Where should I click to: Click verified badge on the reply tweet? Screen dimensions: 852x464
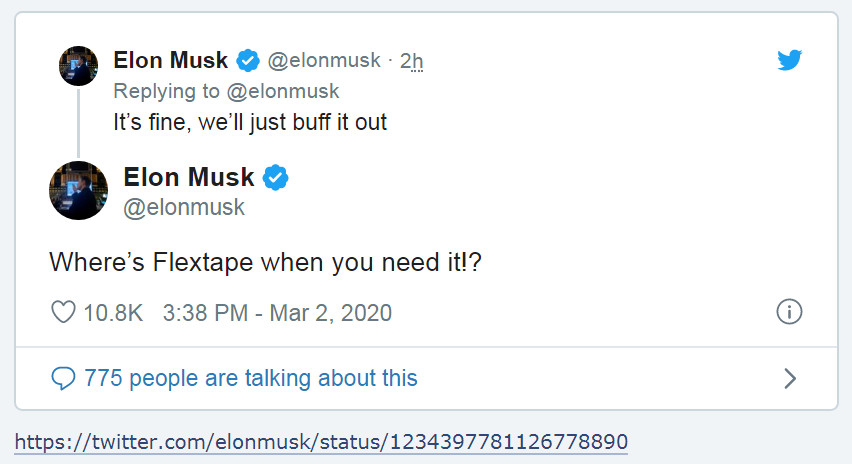(248, 60)
